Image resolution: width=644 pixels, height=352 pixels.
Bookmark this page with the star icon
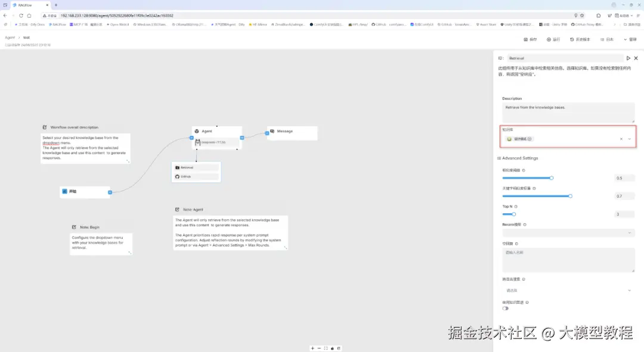(x=582, y=15)
